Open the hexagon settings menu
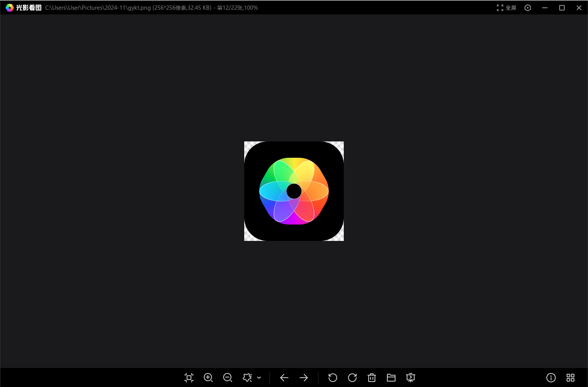This screenshot has height=387, width=588. [528, 8]
